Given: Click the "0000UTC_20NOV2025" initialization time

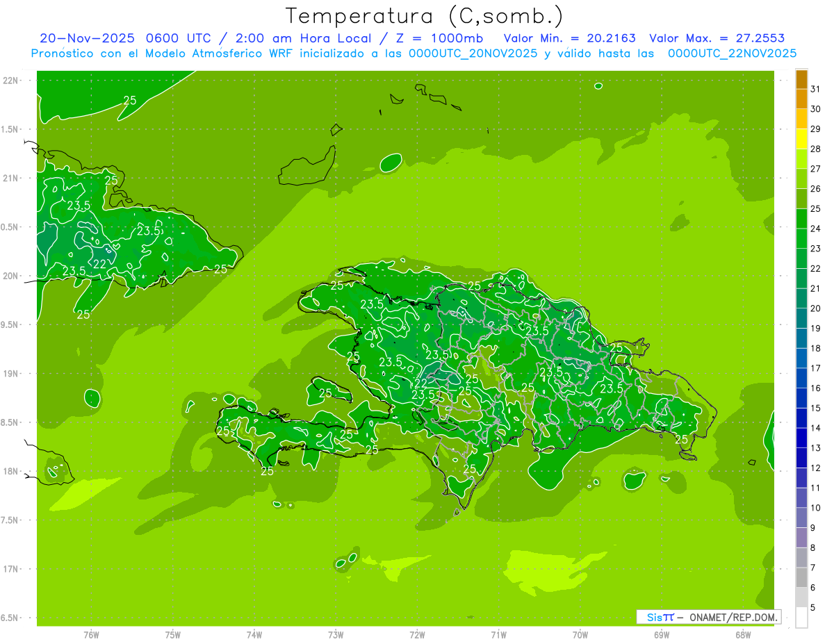Looking at the screenshot, I should click(x=473, y=53).
